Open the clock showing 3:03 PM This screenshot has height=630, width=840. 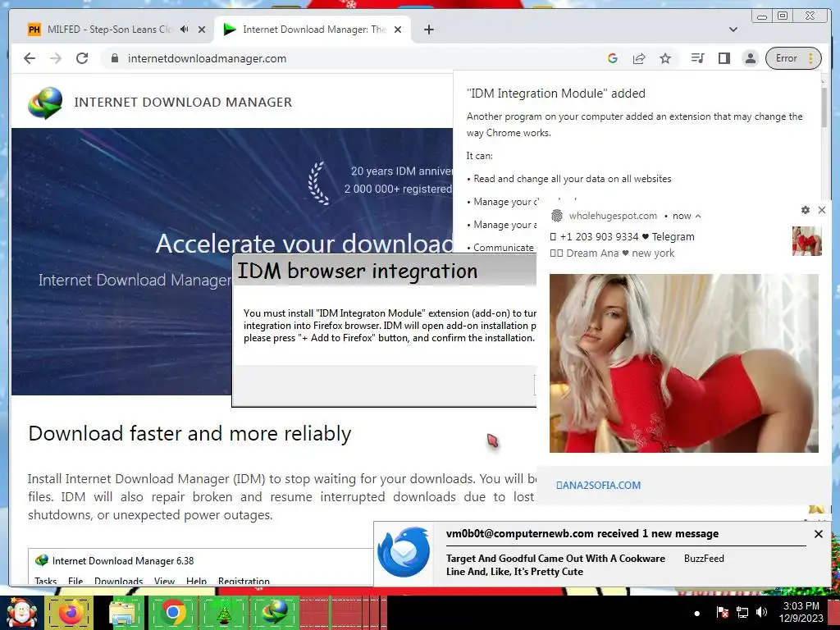801,612
